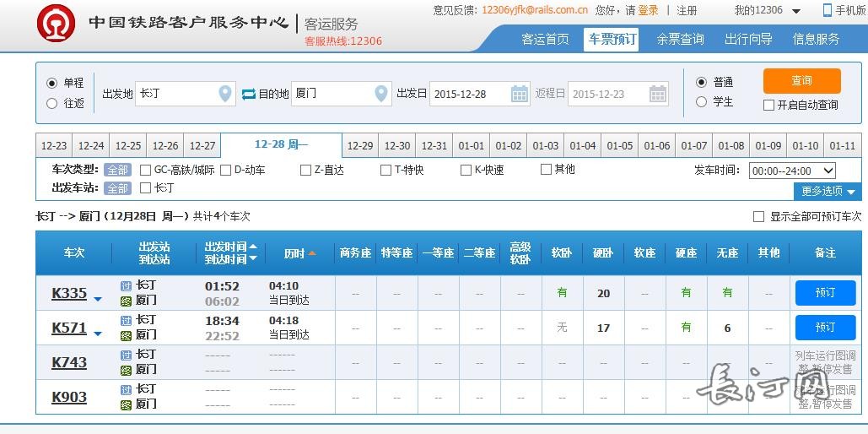Viewport: 868px width, 434px height.
Task: Check 长汀 departure station filter
Action: coord(146,188)
